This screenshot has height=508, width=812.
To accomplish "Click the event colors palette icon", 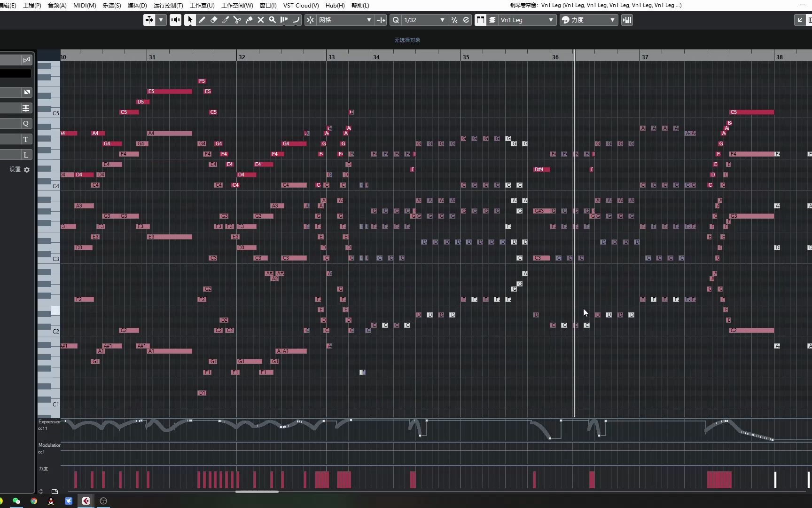I will 566,20.
